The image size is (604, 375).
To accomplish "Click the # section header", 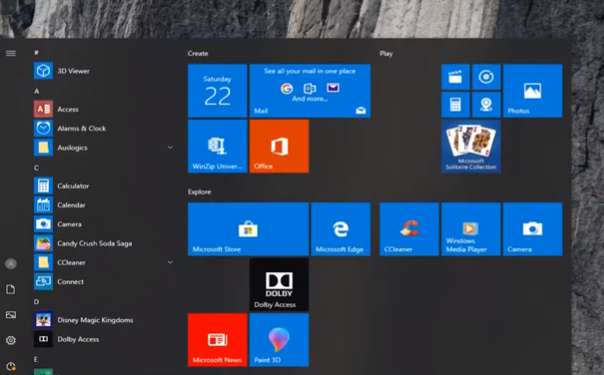I will point(36,53).
